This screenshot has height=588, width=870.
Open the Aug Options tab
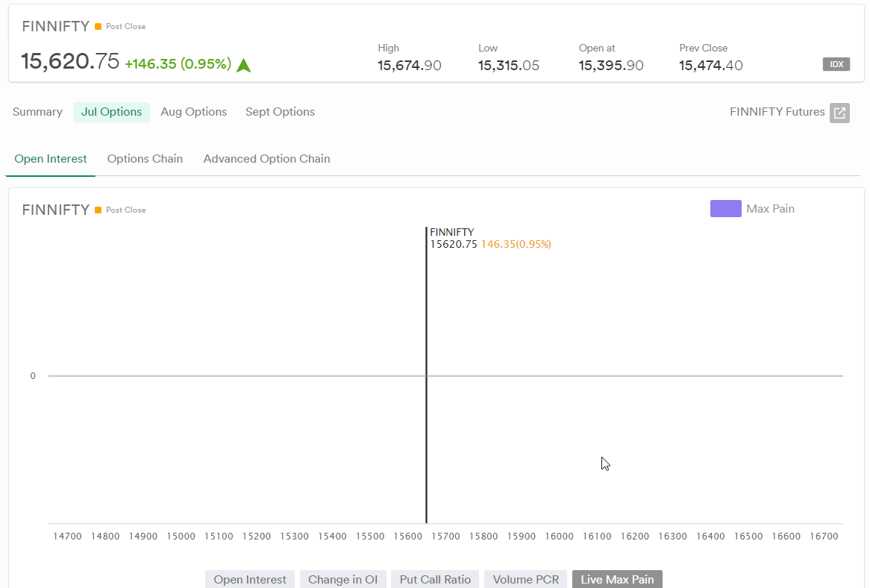(x=193, y=112)
